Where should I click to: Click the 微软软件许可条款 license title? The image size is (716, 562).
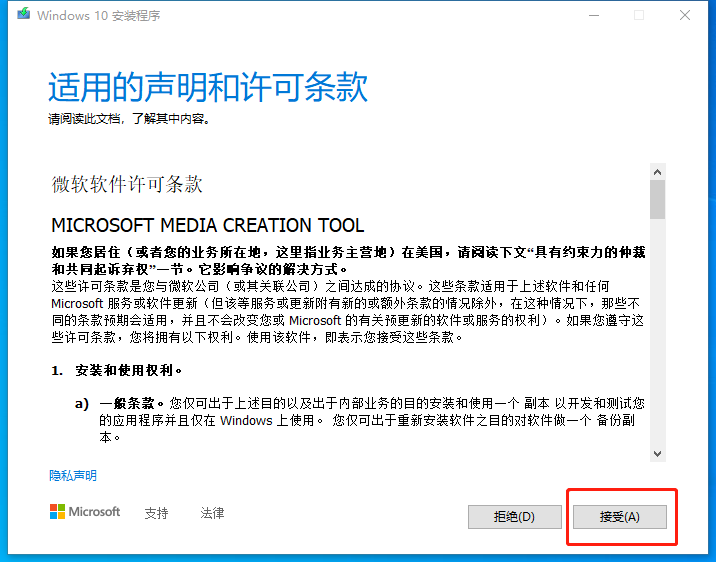point(127,184)
